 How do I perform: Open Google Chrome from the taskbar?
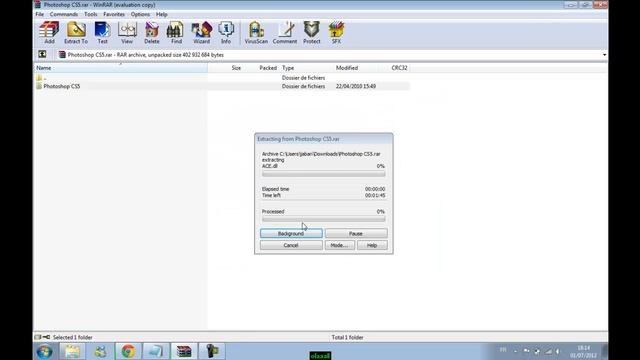[x=128, y=351]
